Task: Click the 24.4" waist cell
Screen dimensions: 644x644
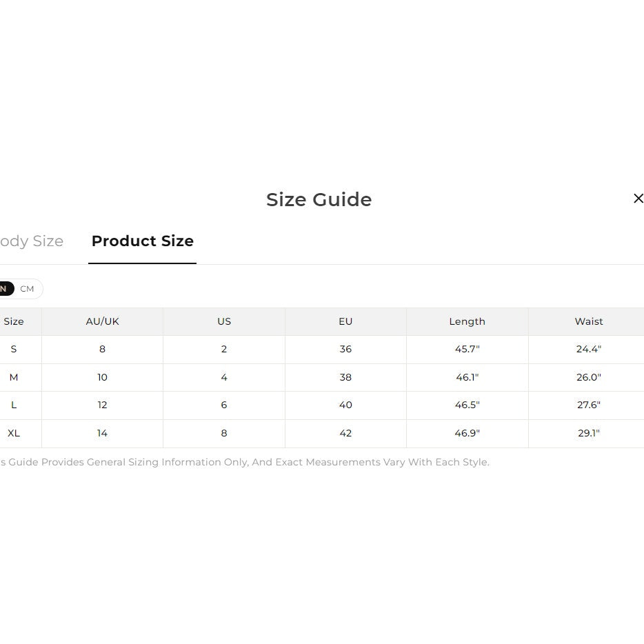Action: pyautogui.click(x=588, y=349)
